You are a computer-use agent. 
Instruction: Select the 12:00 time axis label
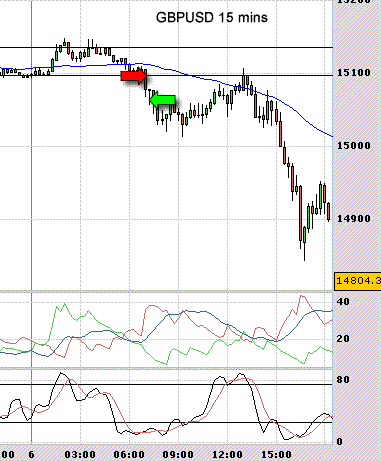(x=227, y=454)
